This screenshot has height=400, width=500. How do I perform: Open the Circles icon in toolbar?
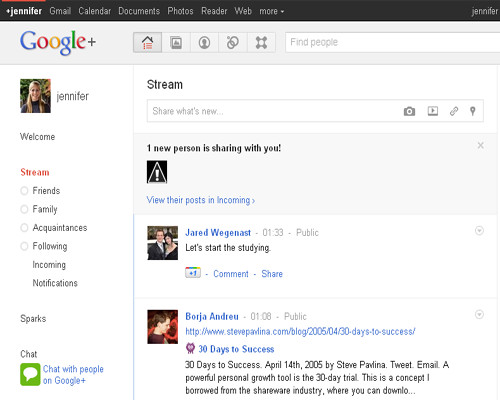(233, 42)
